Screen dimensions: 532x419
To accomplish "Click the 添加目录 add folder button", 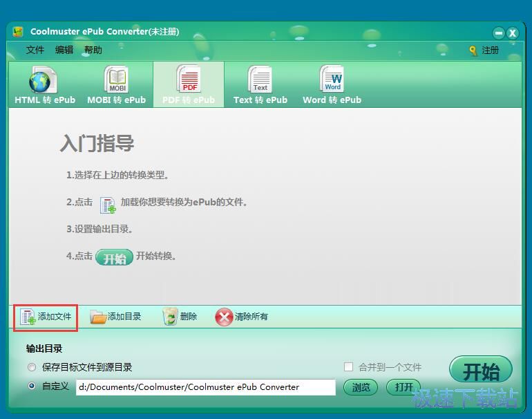I will point(115,317).
